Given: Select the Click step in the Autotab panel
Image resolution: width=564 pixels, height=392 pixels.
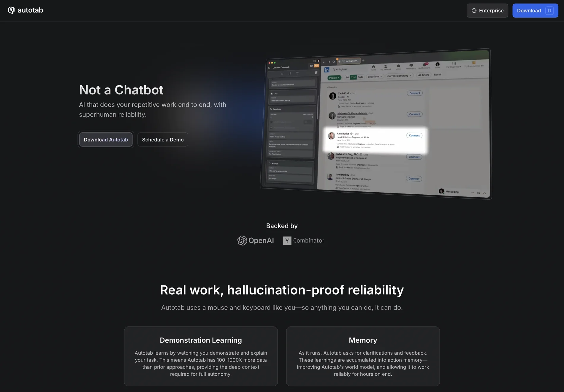Looking at the screenshot, I should [292, 97].
